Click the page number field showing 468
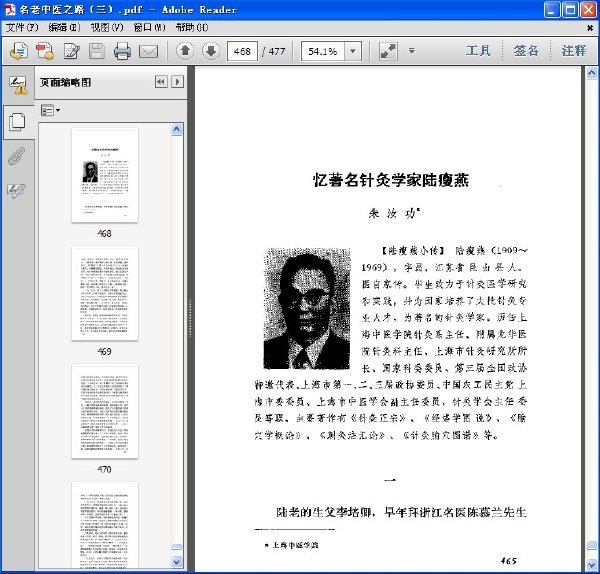Screen dimensions: 600x574 (x=242, y=51)
